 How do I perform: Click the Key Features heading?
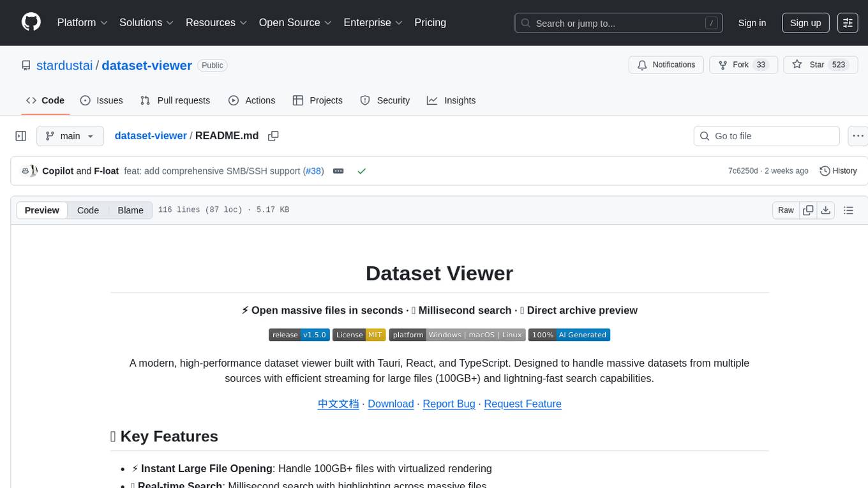(164, 436)
